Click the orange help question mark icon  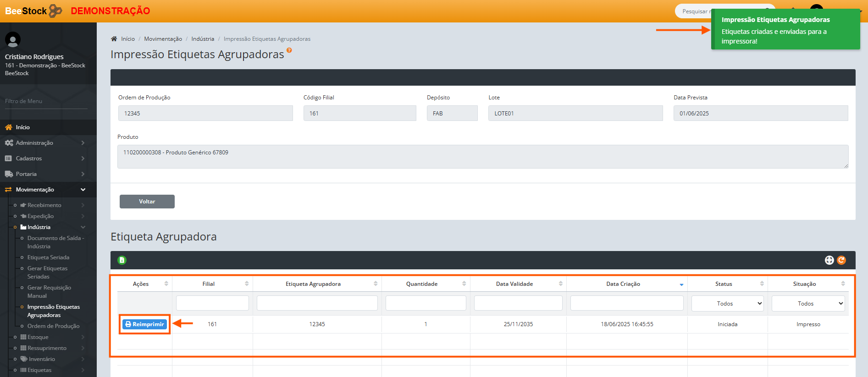pos(289,50)
